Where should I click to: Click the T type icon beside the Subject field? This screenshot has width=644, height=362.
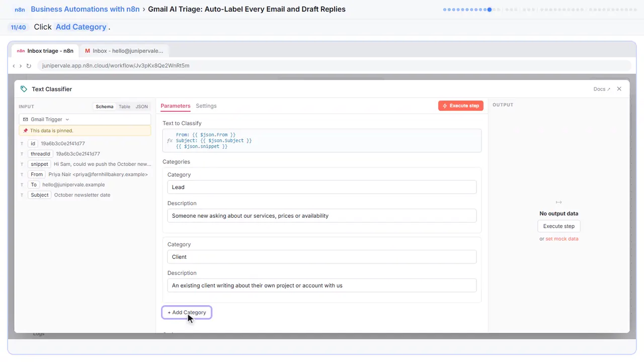(22, 195)
